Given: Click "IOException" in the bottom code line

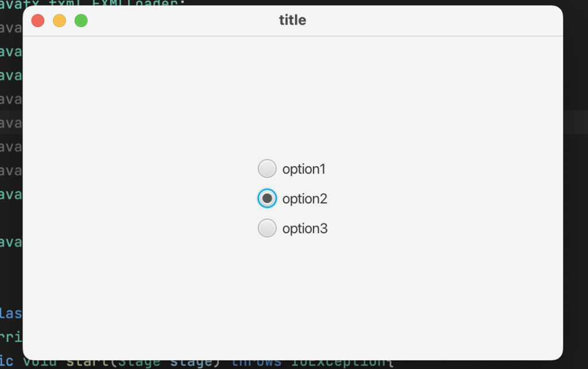Looking at the screenshot, I should [339, 364].
